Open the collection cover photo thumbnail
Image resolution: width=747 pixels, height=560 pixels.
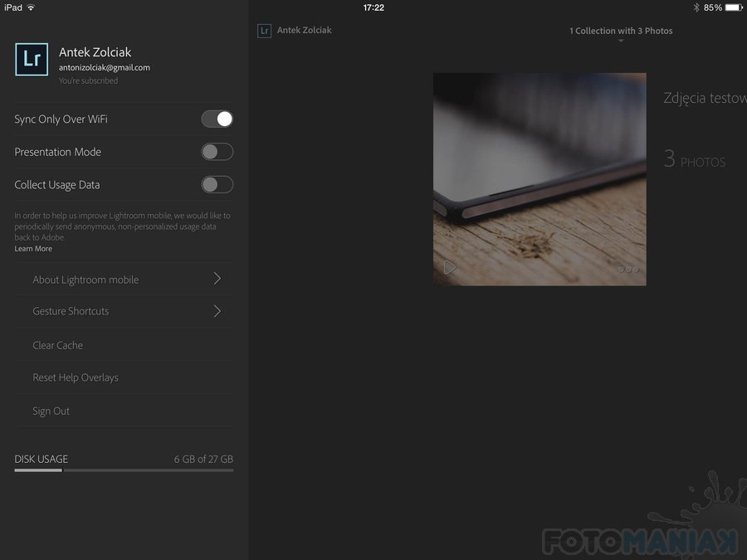539,179
